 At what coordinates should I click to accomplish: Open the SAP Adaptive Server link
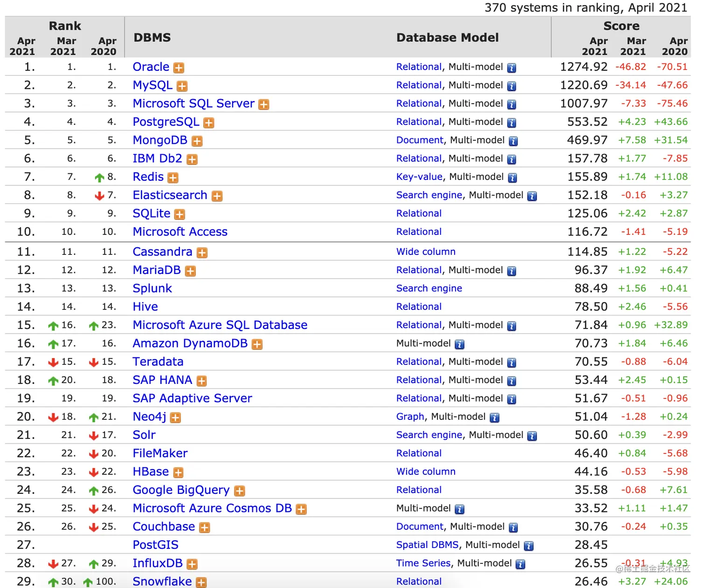click(193, 398)
